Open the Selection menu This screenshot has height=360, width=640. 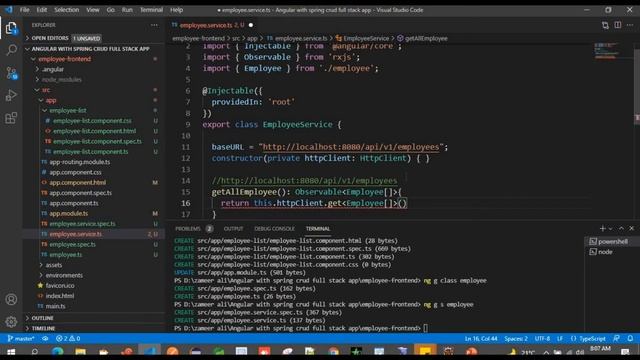click(67, 10)
